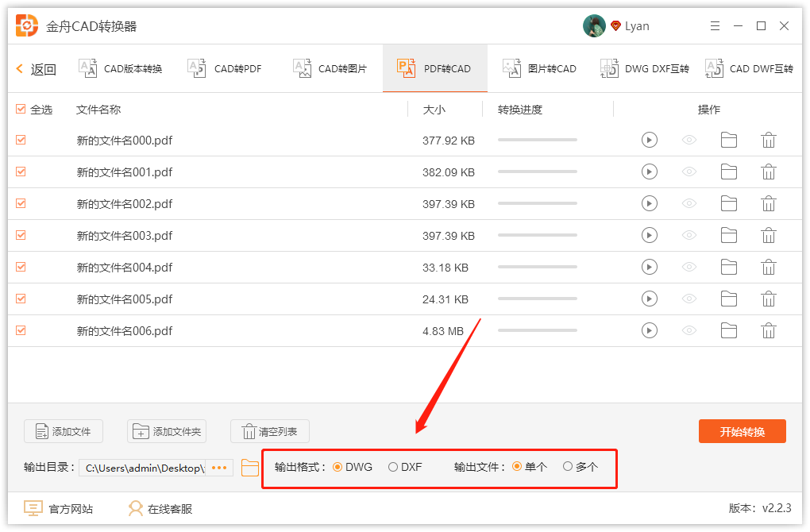Open output directory via the orange folder icon

tap(249, 468)
